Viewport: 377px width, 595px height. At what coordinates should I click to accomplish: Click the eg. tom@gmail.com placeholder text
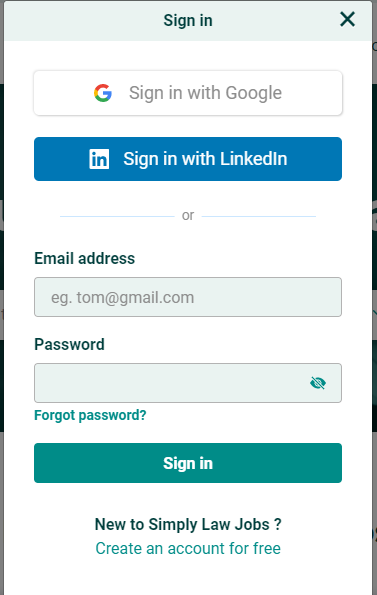tap(123, 298)
